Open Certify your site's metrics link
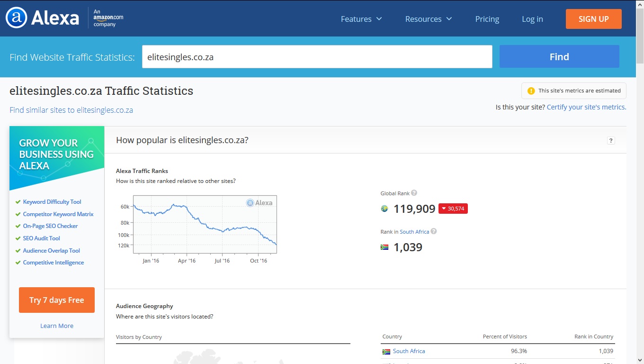644x364 pixels. click(586, 107)
